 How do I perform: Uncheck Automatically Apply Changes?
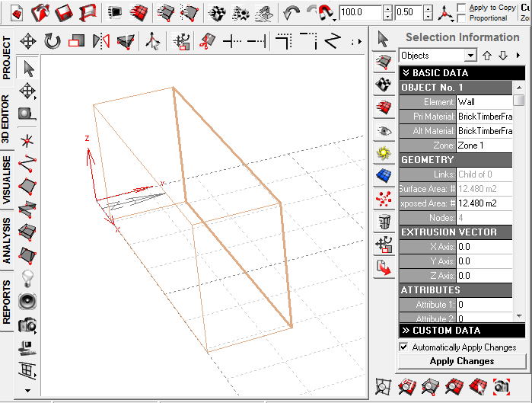(403, 347)
